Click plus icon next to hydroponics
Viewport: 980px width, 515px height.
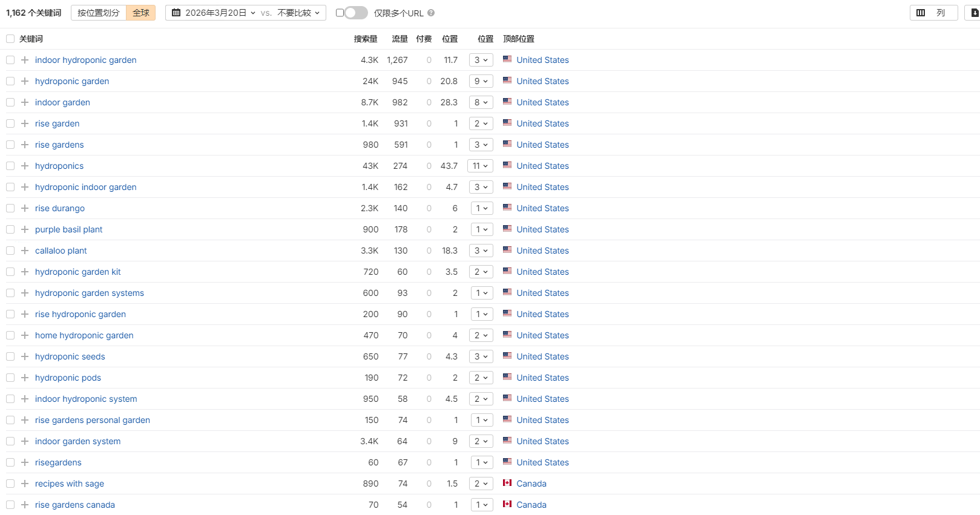[x=25, y=166]
